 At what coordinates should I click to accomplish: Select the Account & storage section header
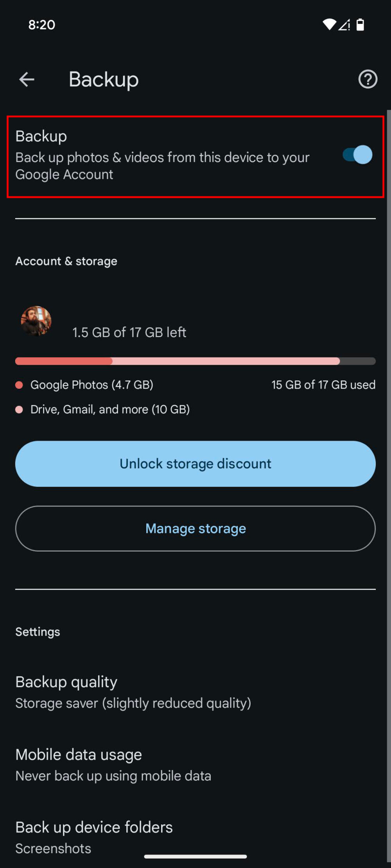tap(66, 261)
